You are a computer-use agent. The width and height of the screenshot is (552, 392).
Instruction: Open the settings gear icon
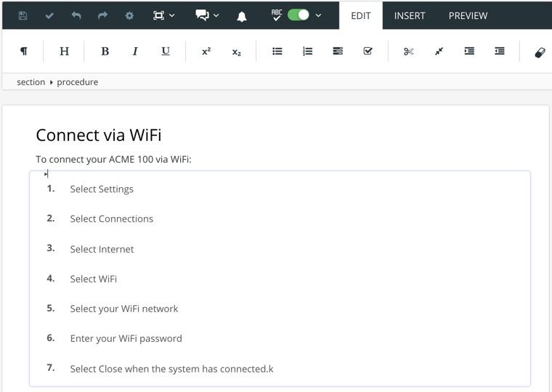[x=129, y=15]
